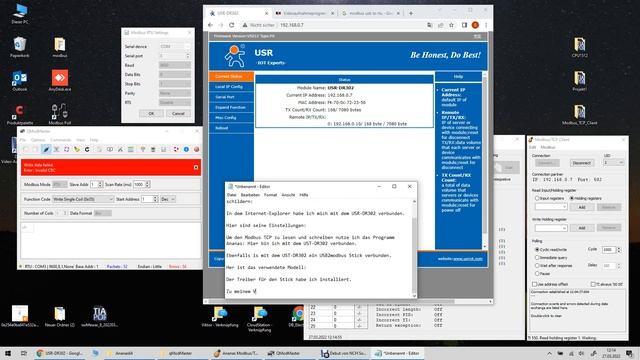Screen dimensions: 640x360
Task: Open the UID dropdown in Modbus TCP Client
Action: click(613, 162)
